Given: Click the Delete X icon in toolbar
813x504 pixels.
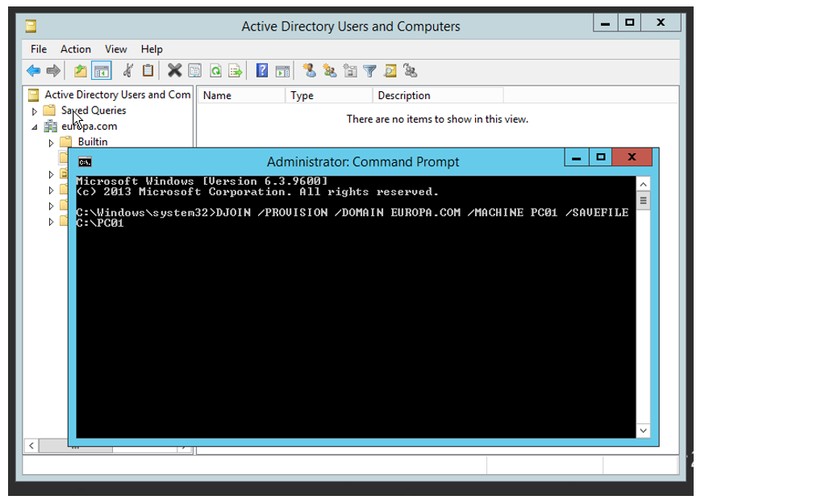Looking at the screenshot, I should click(175, 70).
